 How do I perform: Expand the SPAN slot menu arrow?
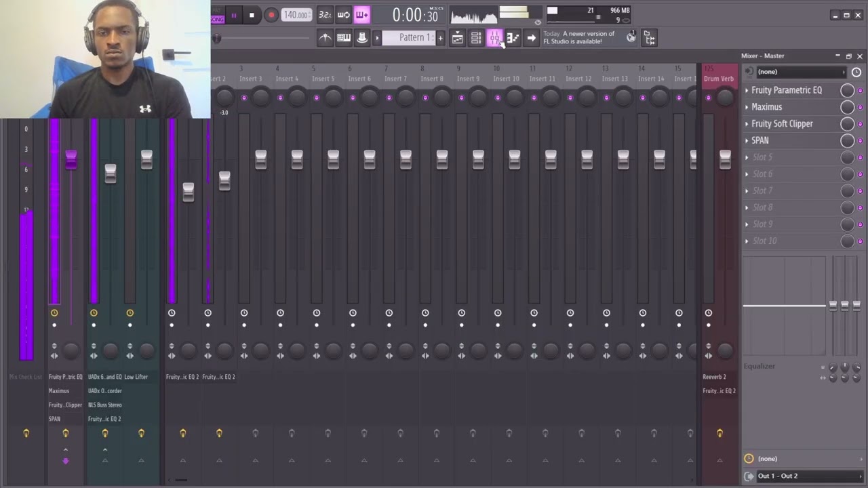point(747,141)
